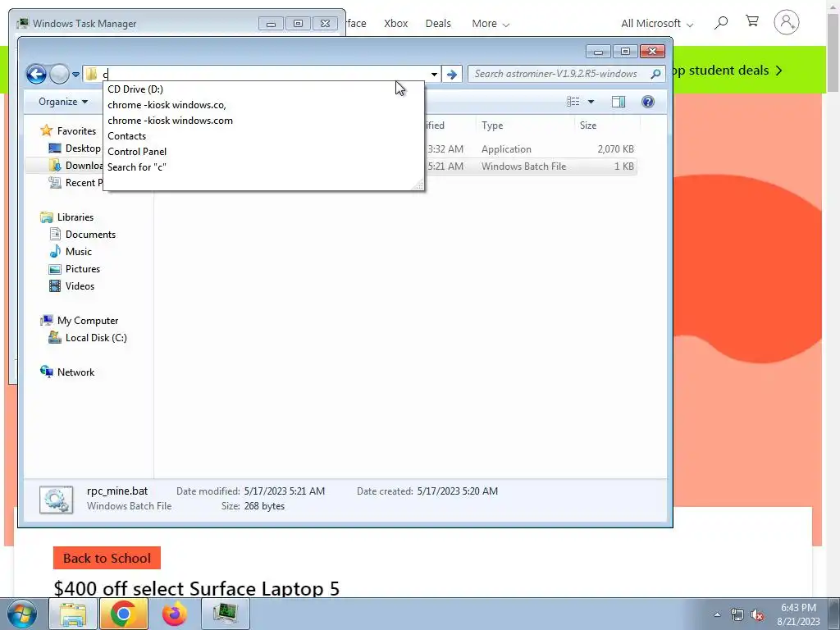The width and height of the screenshot is (840, 630).
Task: Sort by the Size column header
Action: click(x=608, y=126)
